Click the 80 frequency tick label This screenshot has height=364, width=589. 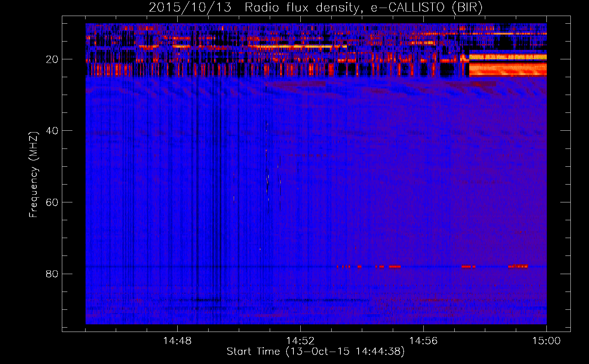coord(52,274)
